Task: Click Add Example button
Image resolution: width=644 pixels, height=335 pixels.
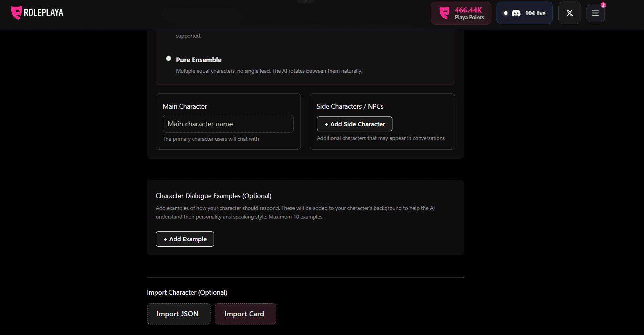Action: coord(185,239)
